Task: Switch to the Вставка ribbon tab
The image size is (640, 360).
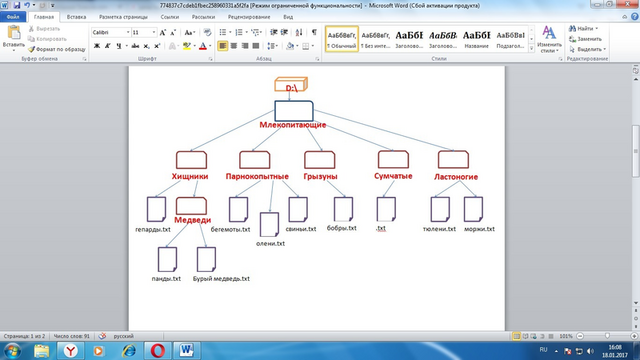Action: pyautogui.click(x=76, y=17)
